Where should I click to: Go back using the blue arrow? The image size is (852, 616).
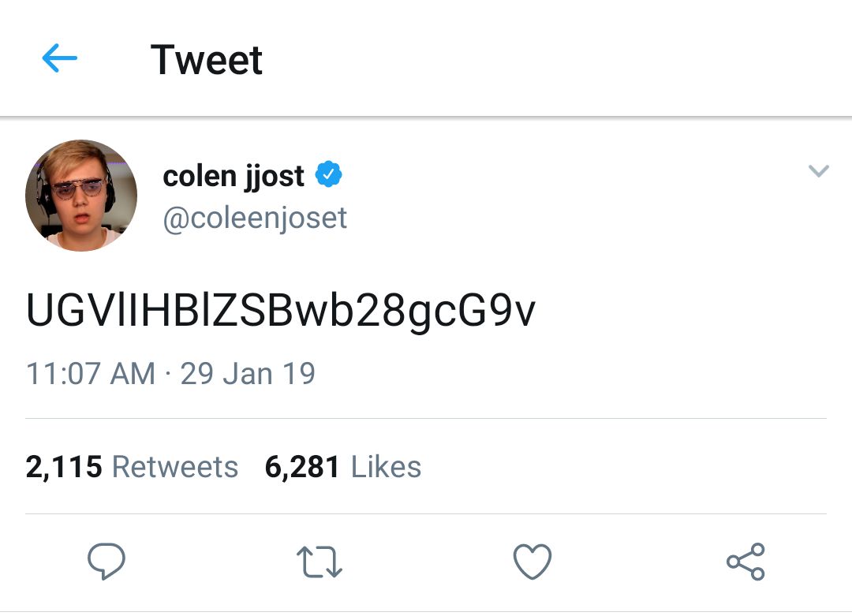click(x=59, y=58)
